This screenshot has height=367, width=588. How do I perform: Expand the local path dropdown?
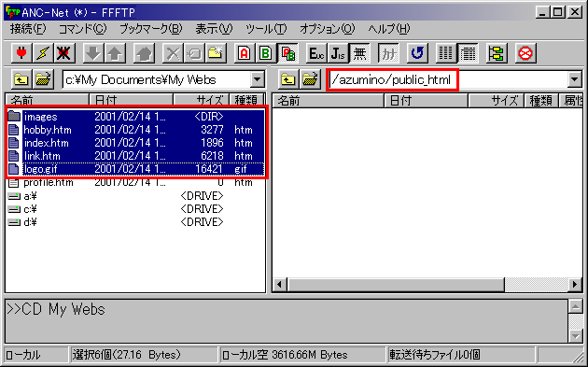coord(258,79)
